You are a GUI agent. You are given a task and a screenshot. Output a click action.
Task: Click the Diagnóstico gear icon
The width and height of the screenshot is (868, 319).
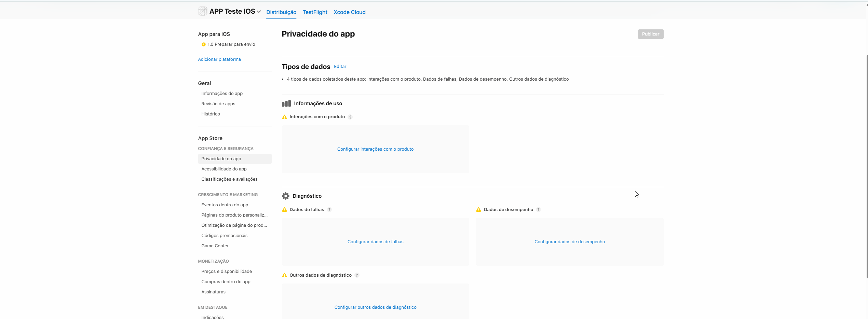[x=285, y=196]
